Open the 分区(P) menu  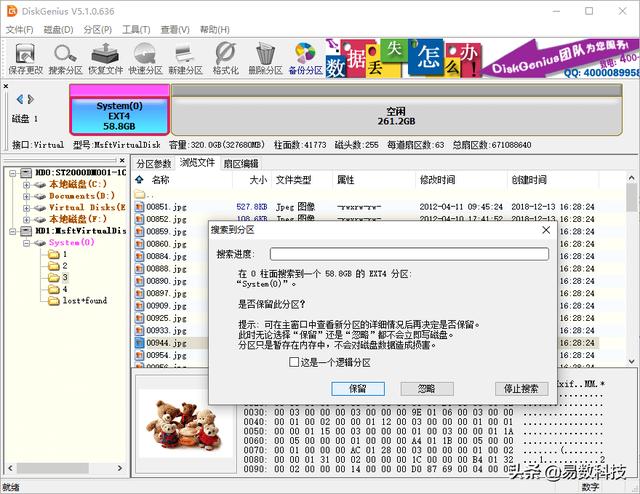(x=98, y=30)
